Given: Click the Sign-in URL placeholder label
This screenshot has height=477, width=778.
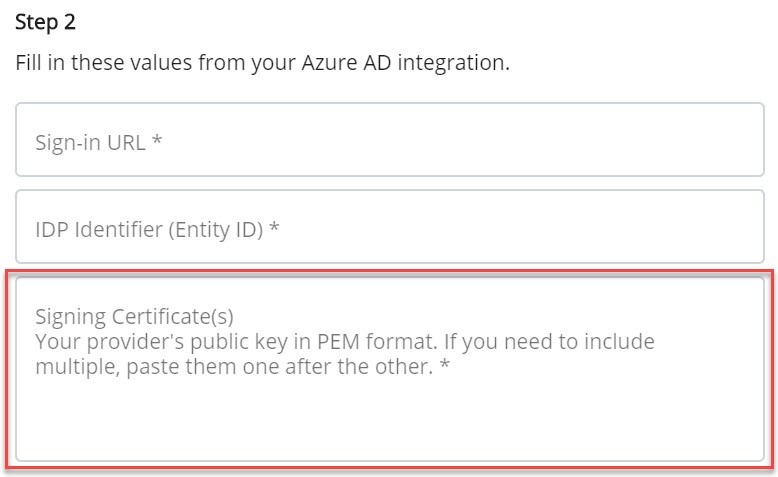Looking at the screenshot, I should (x=90, y=143).
